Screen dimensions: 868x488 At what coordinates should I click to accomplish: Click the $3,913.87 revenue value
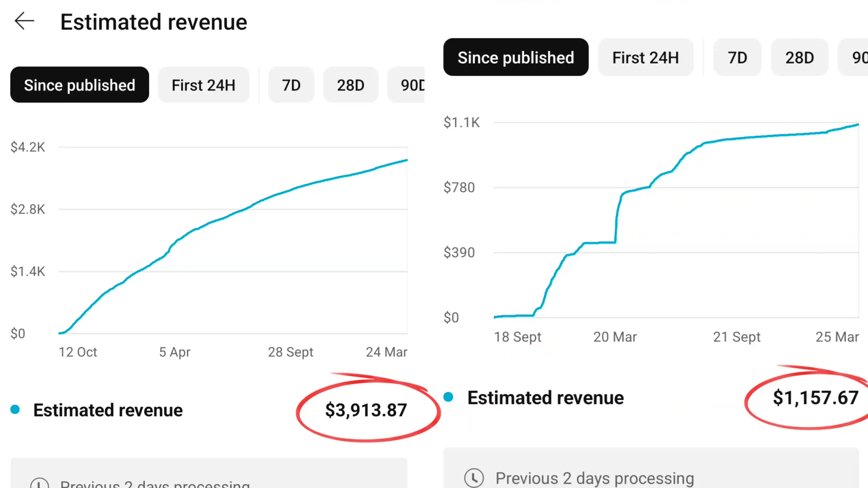click(366, 410)
